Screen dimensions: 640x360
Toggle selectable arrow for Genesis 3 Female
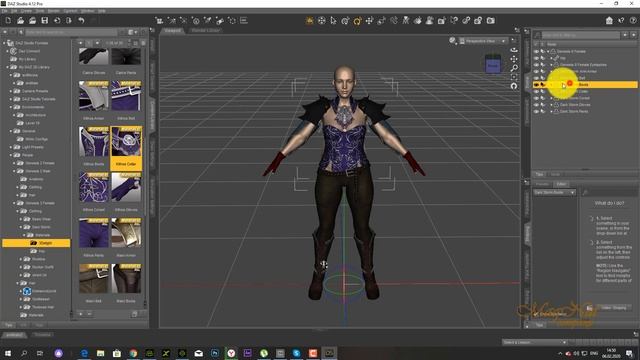tap(543, 51)
